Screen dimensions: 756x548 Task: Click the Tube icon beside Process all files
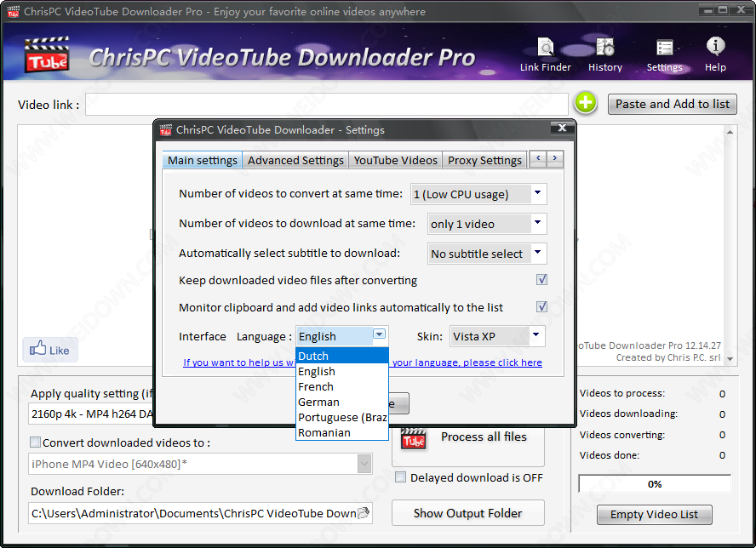click(x=414, y=438)
